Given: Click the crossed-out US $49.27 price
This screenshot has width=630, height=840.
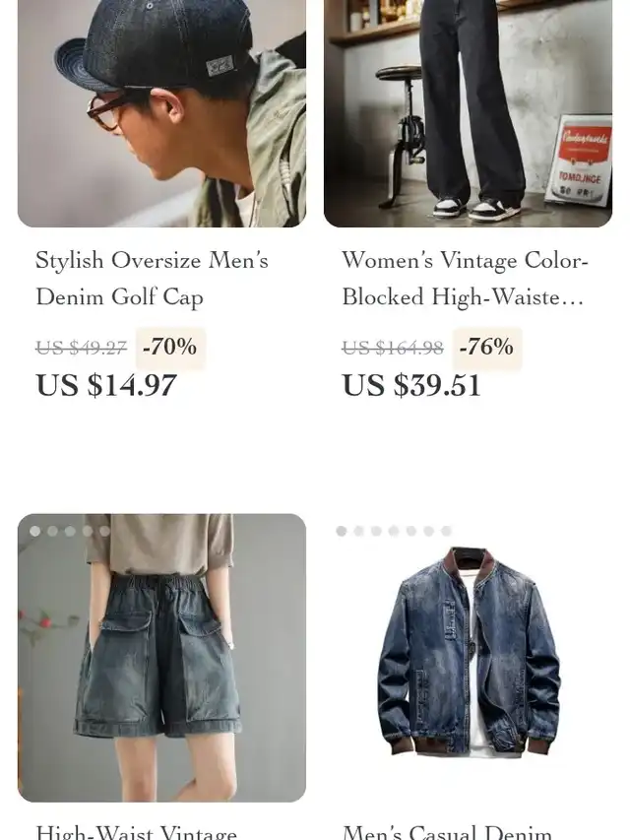Looking at the screenshot, I should point(82,349).
